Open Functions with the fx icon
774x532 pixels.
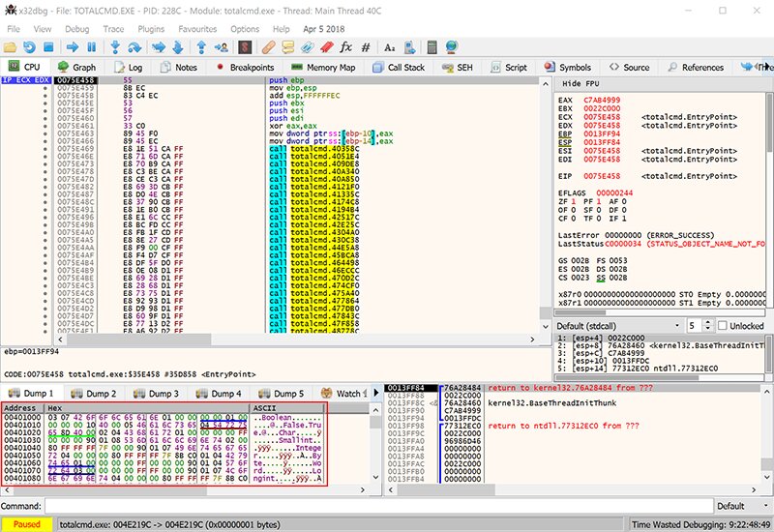point(345,47)
